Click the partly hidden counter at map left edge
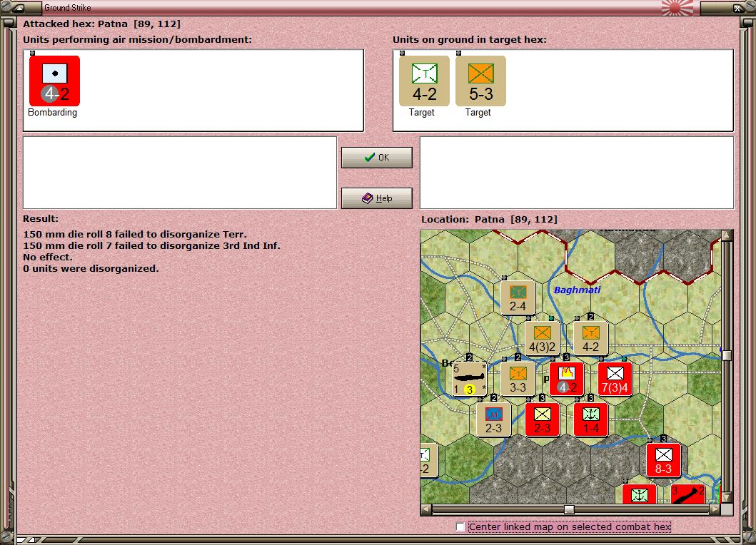 point(429,460)
